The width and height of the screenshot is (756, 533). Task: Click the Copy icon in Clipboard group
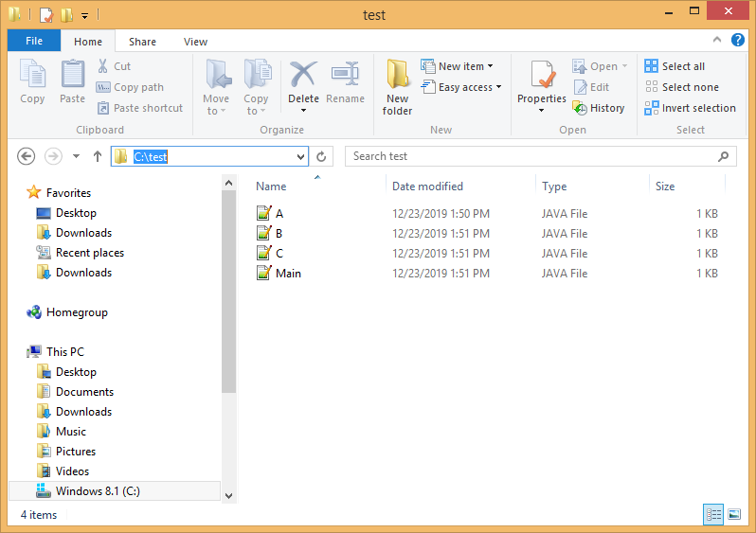32,74
